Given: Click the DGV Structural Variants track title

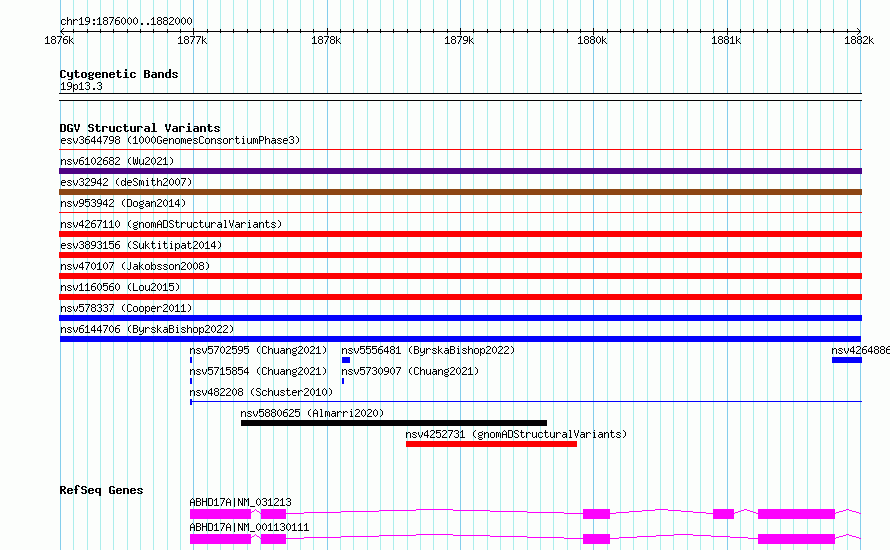Looking at the screenshot, I should tap(140, 128).
